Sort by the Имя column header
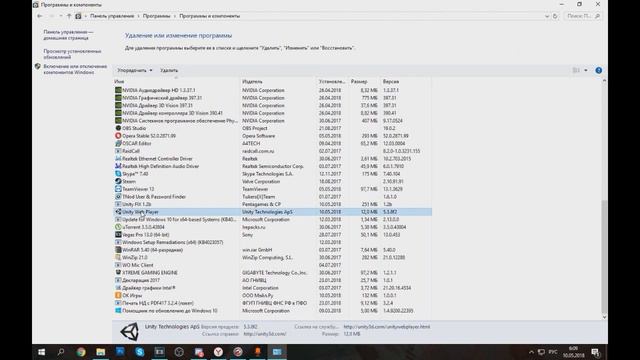The height and width of the screenshot is (360, 640). coord(176,82)
